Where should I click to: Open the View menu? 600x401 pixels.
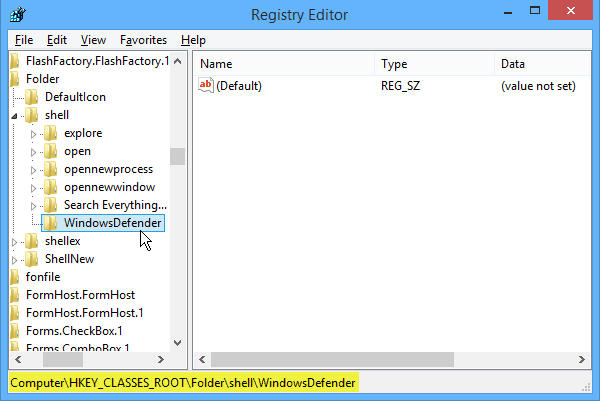[x=93, y=40]
